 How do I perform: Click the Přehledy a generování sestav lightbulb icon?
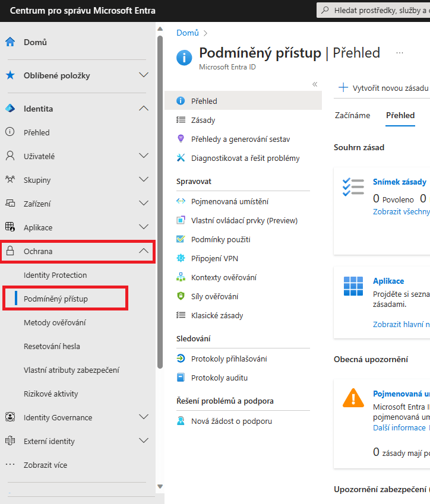(181, 139)
